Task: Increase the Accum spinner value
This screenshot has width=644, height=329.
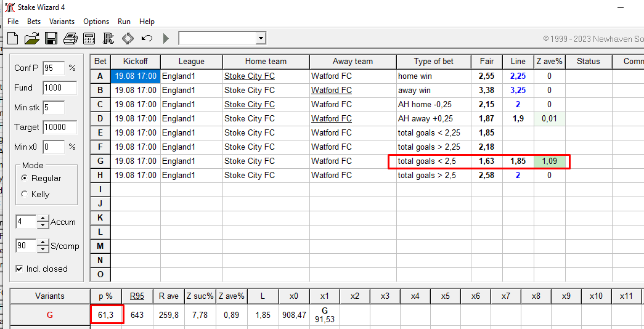Action: (x=43, y=219)
